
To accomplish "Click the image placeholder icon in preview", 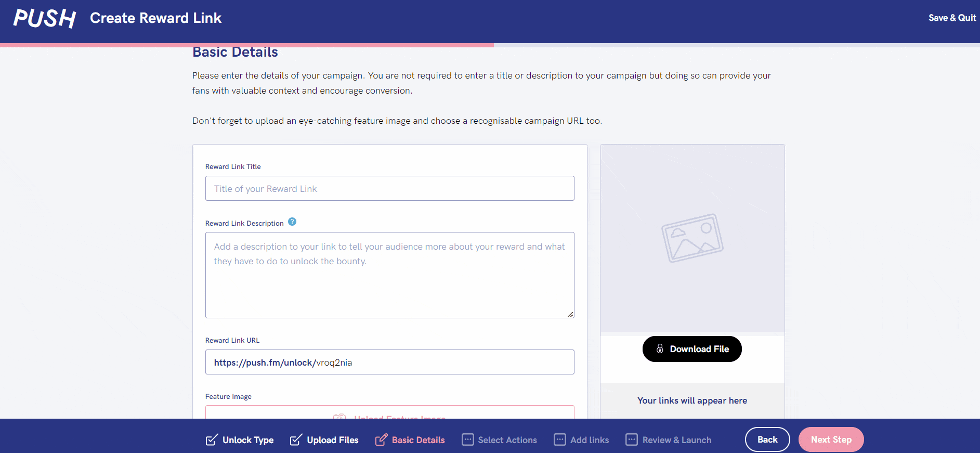I will (692, 238).
